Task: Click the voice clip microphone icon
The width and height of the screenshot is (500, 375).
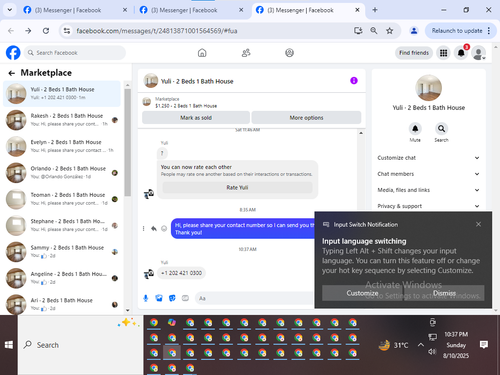Action: coord(146,298)
